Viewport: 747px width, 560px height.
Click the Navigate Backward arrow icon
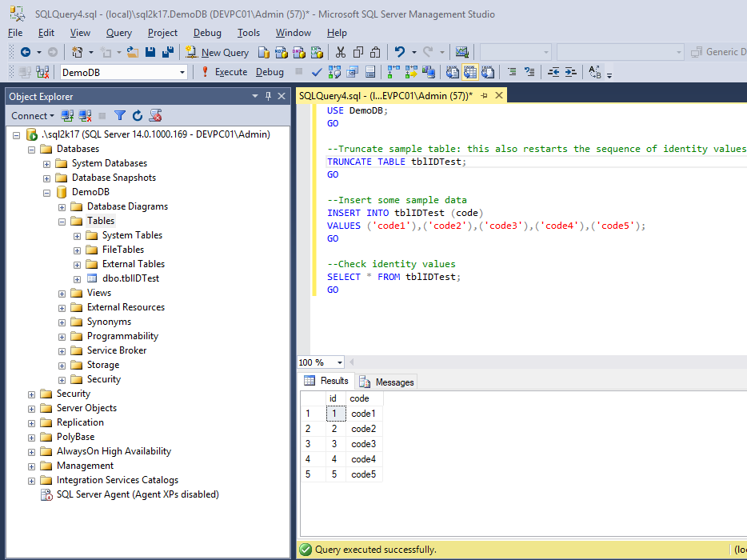(26, 52)
